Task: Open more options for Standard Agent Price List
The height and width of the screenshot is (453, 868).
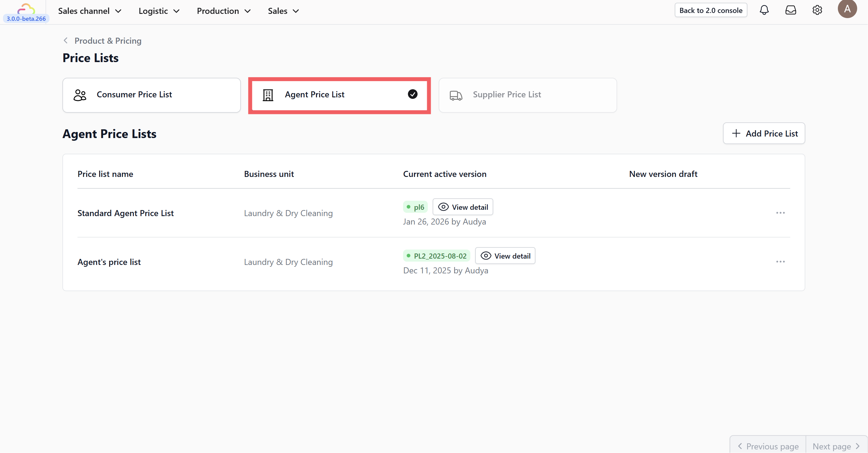Action: (780, 213)
